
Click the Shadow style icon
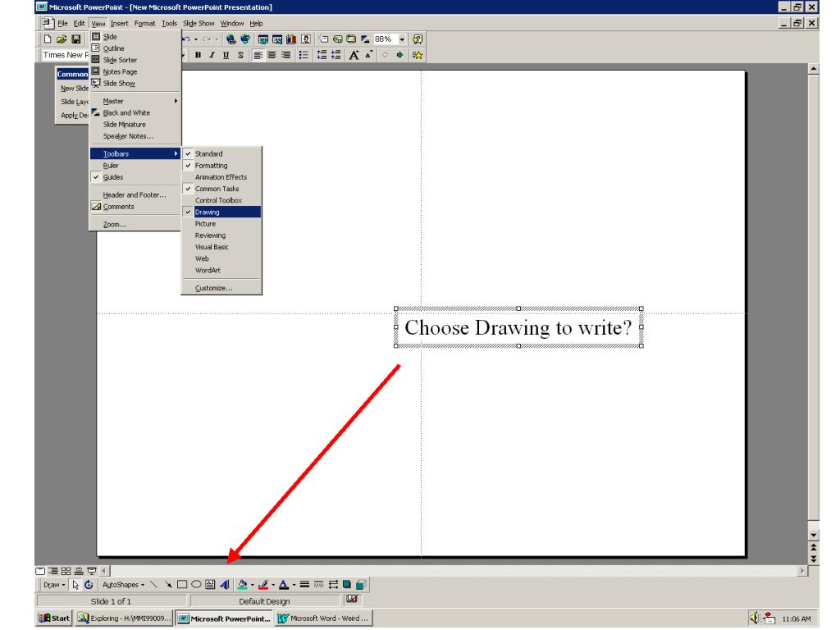coord(347,585)
